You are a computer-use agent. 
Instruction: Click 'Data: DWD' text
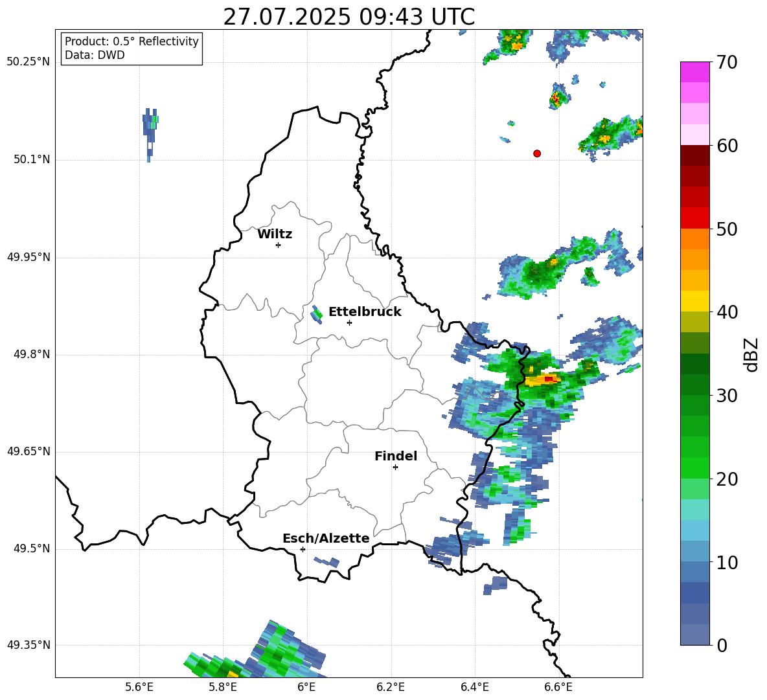coord(95,55)
